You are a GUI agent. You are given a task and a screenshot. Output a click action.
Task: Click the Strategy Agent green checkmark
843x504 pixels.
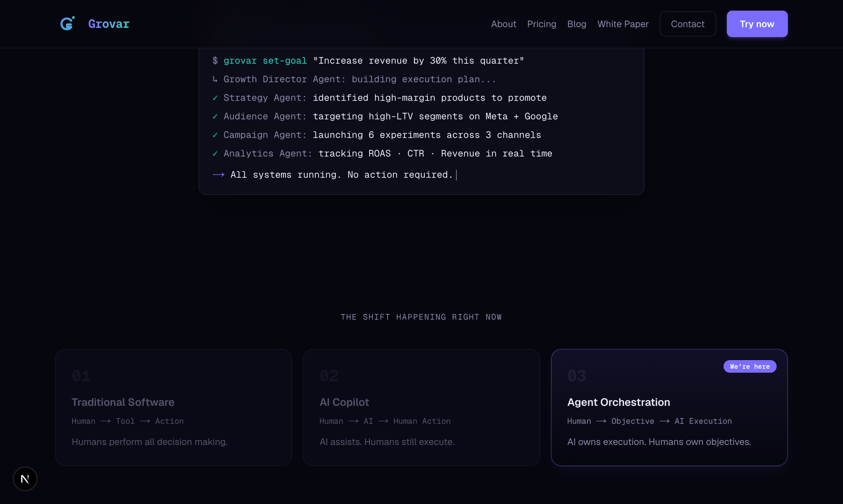(x=215, y=98)
